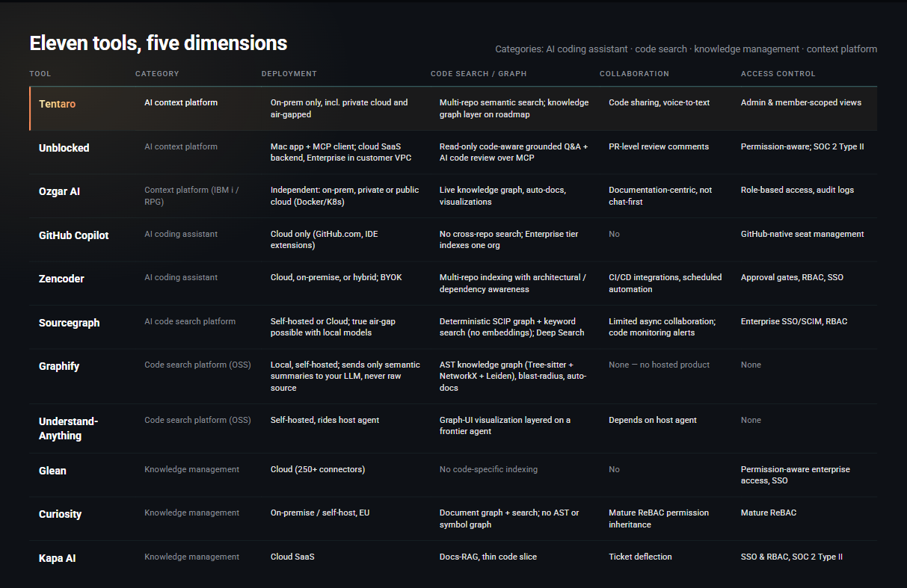Click 'Approval gates, RBAC, SSO' cell
Screen dimensions: 907x588
point(792,277)
